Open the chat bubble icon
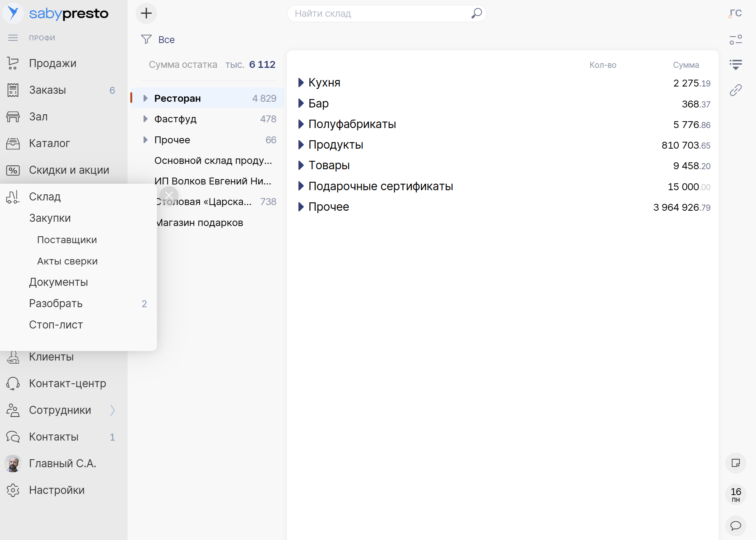This screenshot has height=540, width=756. coord(735,526)
